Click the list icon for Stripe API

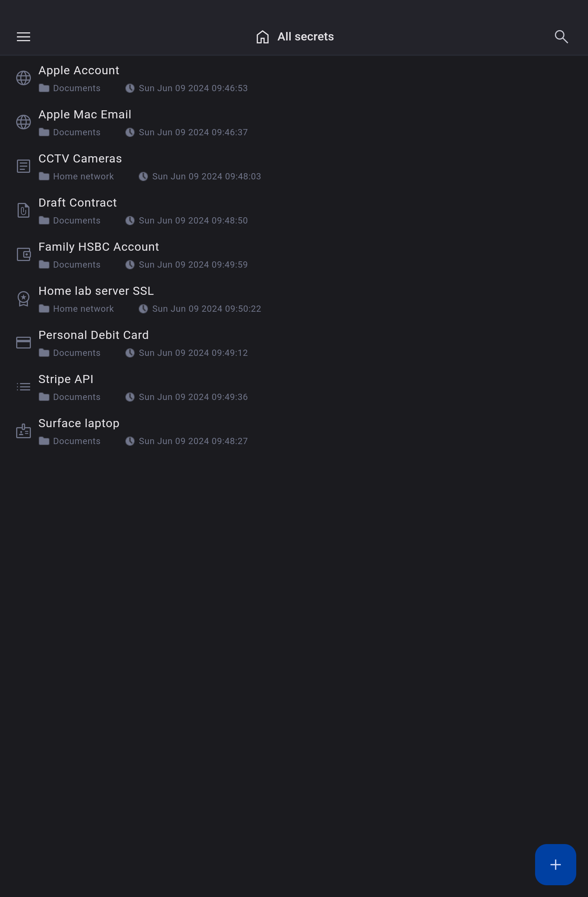click(24, 387)
